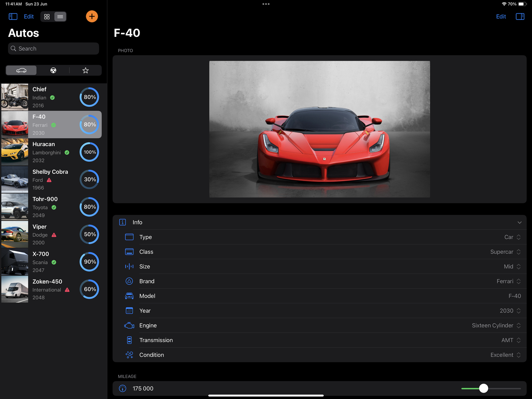
Task: Open the Brand dropdown showing Ferrari
Action: (509, 281)
